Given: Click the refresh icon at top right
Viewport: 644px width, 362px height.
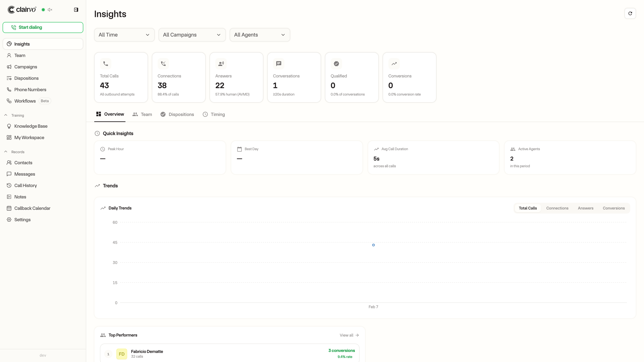Looking at the screenshot, I should pyautogui.click(x=630, y=13).
